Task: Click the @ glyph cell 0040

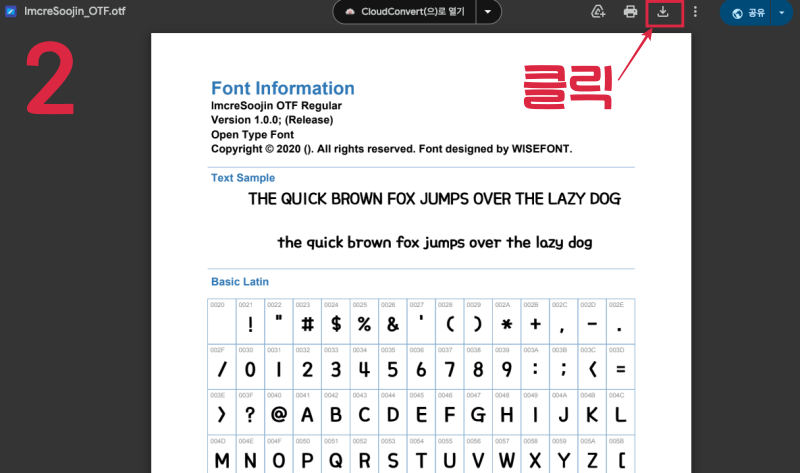Action: point(279,412)
